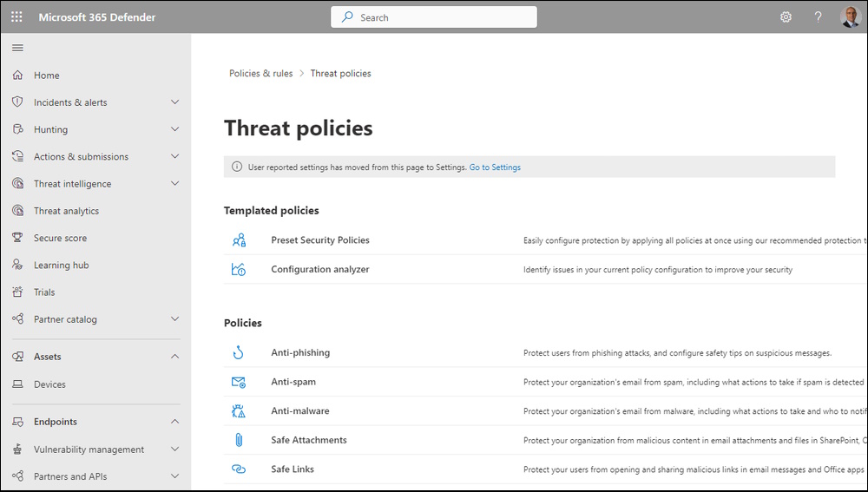Click the Threat analytics icon
Screen dimensions: 868x492
click(17, 210)
